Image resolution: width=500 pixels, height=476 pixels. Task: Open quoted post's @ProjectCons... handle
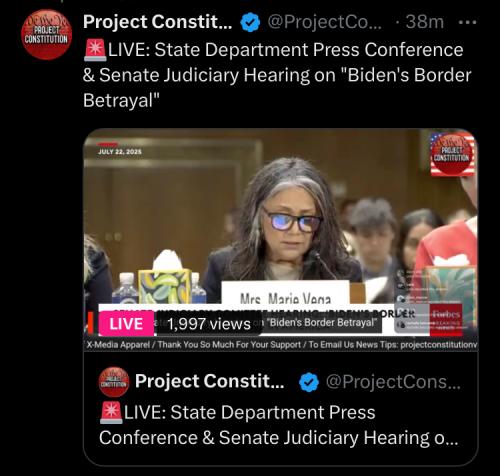coord(393,382)
